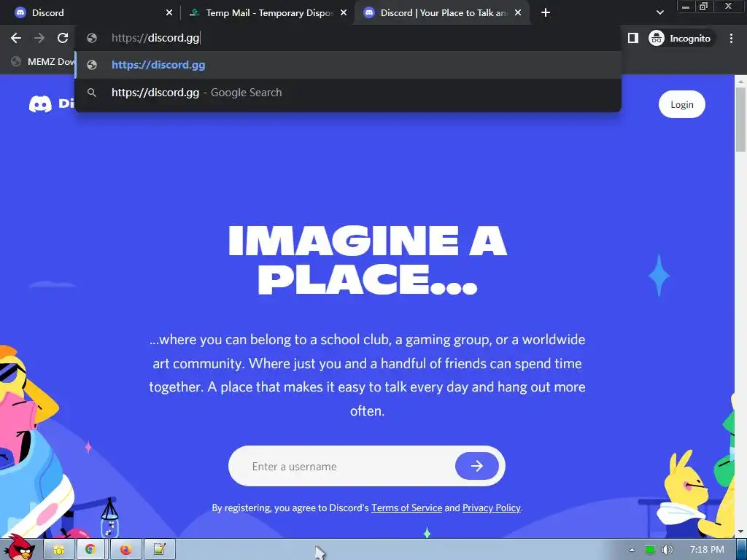Click the address bar URL field

click(348, 38)
